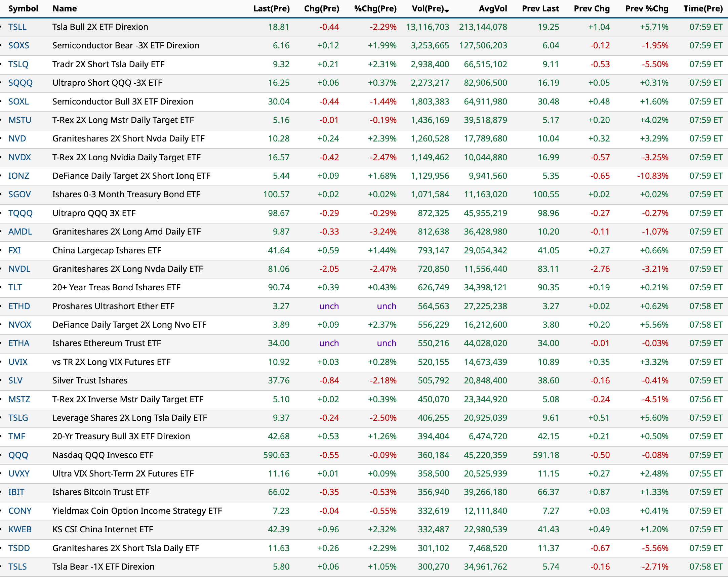This screenshot has width=728, height=578.
Task: Sort by Vol(Pre) column arrow
Action: (446, 10)
